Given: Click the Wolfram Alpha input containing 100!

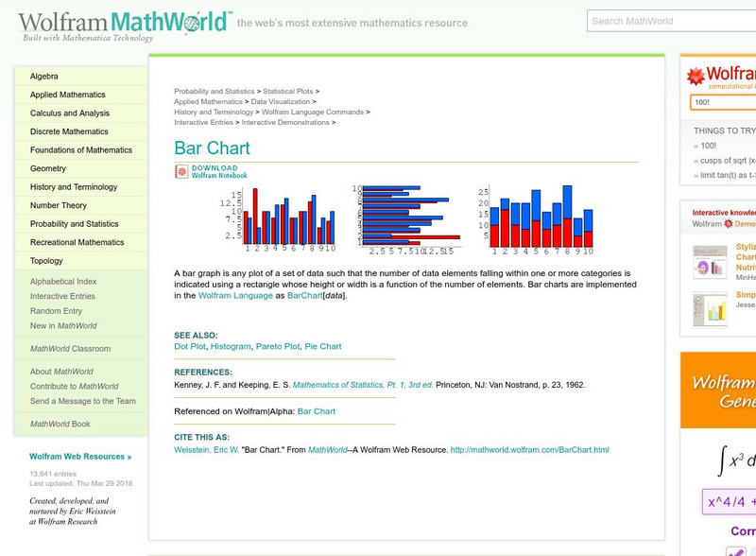Looking at the screenshot, I should coord(723,102).
